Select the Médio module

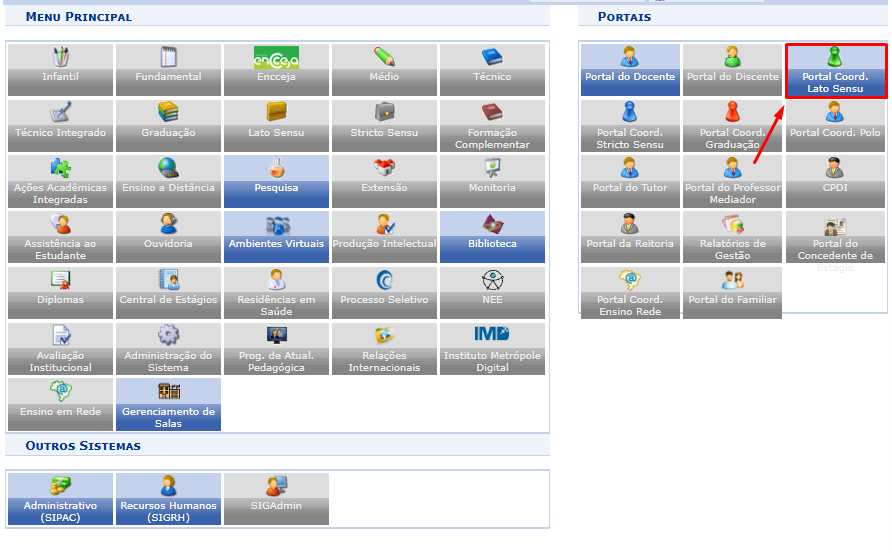385,69
